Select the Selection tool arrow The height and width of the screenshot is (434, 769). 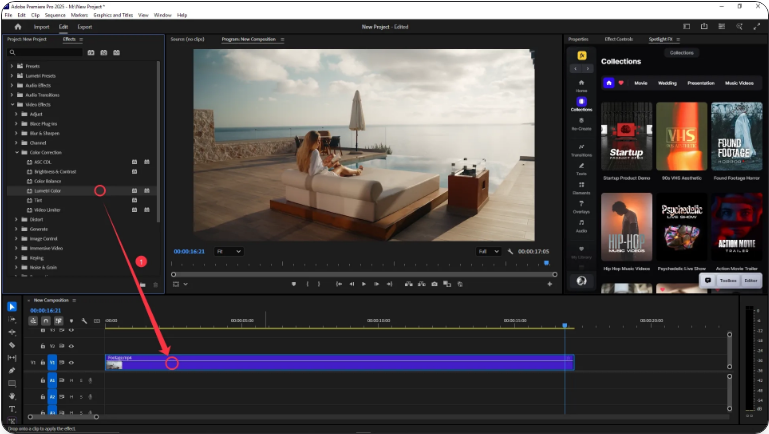coord(12,306)
